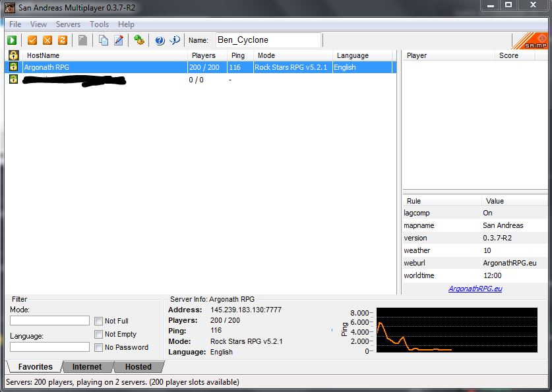The height and width of the screenshot is (392, 552).
Task: Click the Name field containing Ben_Cyclone
Action: click(268, 40)
